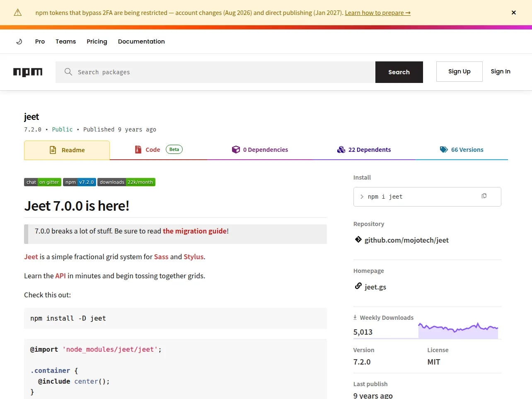The width and height of the screenshot is (532, 399).
Task: Open the 66 Versions tab
Action: point(462,150)
